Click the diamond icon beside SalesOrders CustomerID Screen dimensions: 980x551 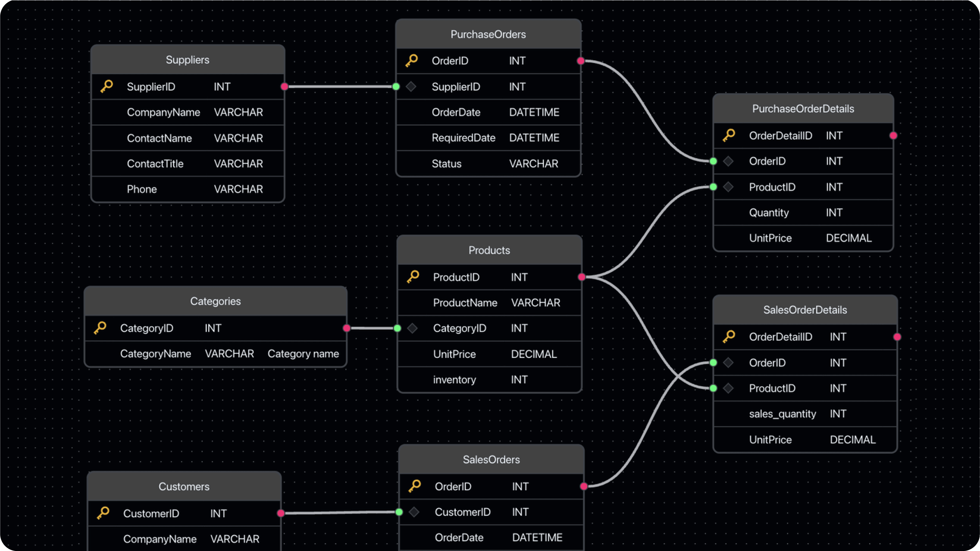414,512
